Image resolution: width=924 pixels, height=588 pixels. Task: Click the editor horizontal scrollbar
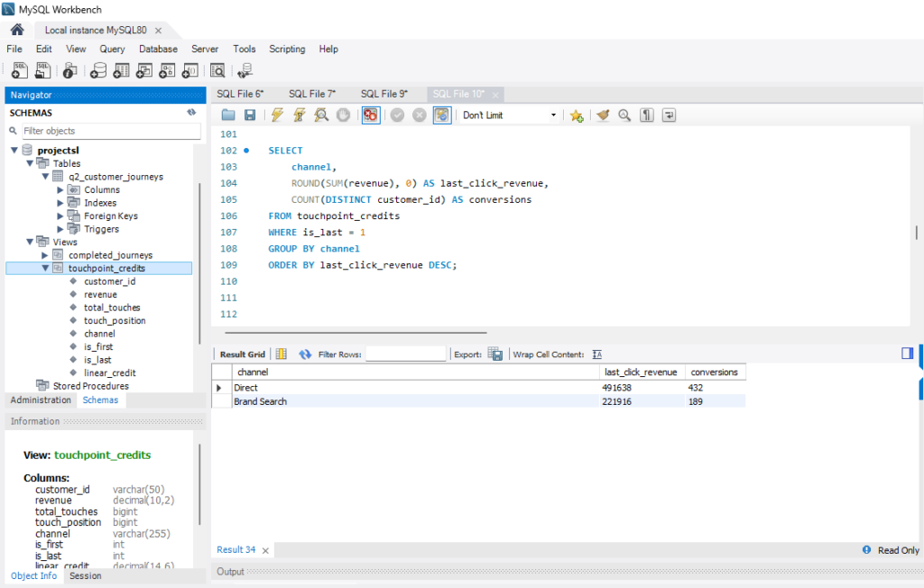tap(354, 332)
